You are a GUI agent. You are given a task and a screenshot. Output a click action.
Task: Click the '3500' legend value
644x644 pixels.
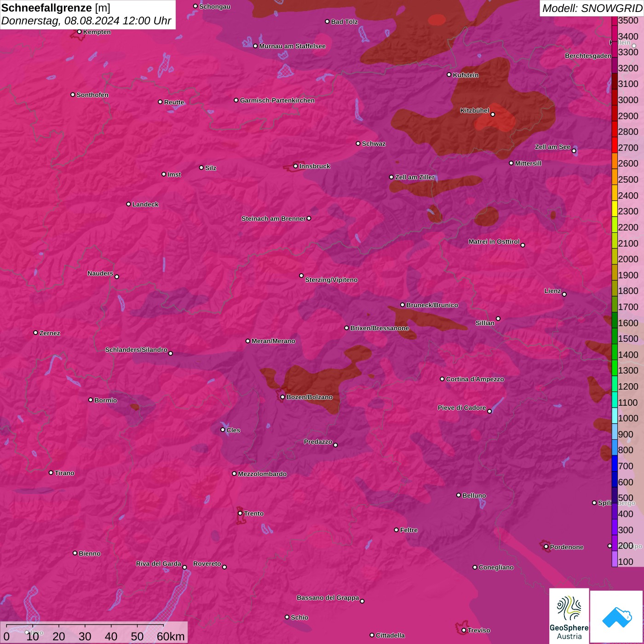click(628, 20)
